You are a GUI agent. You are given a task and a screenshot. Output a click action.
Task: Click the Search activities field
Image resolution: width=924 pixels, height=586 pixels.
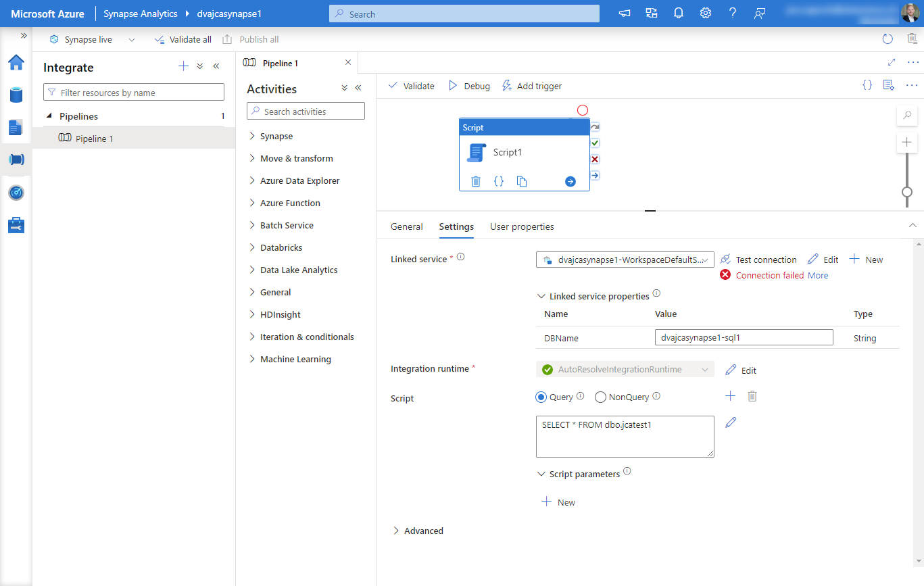306,112
